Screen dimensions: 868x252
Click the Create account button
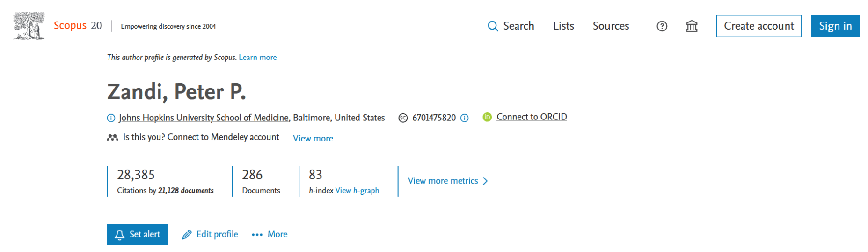pos(759,26)
